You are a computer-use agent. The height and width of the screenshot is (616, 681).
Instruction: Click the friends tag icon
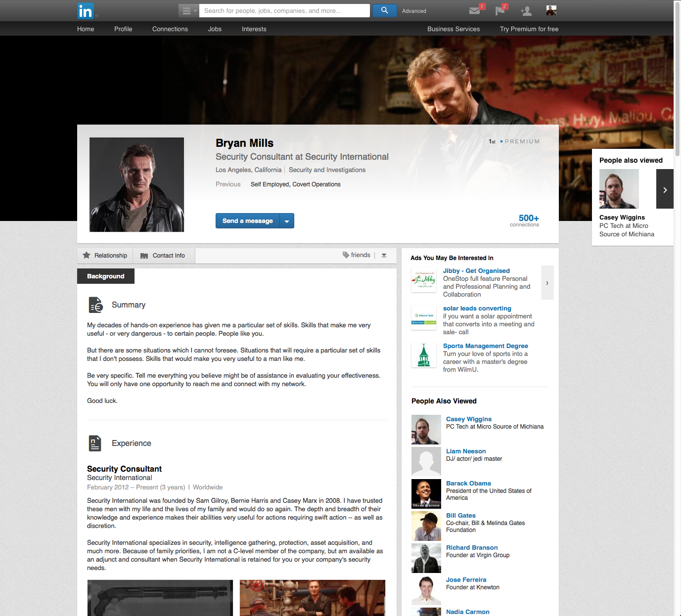coord(346,255)
